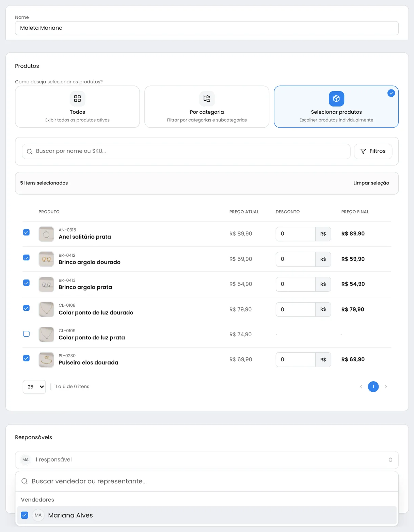Uncheck Brinco argola dourado checkbox

(26, 258)
